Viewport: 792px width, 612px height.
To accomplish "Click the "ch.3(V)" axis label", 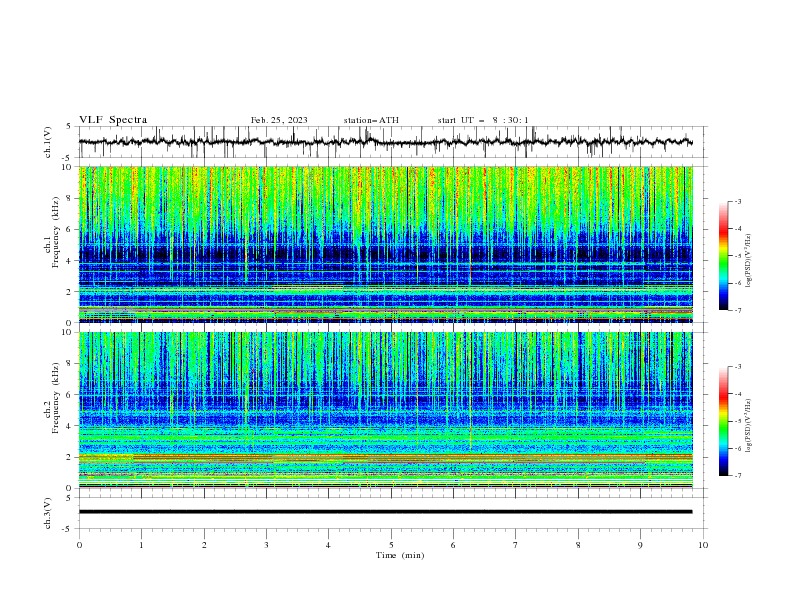I will [48, 513].
